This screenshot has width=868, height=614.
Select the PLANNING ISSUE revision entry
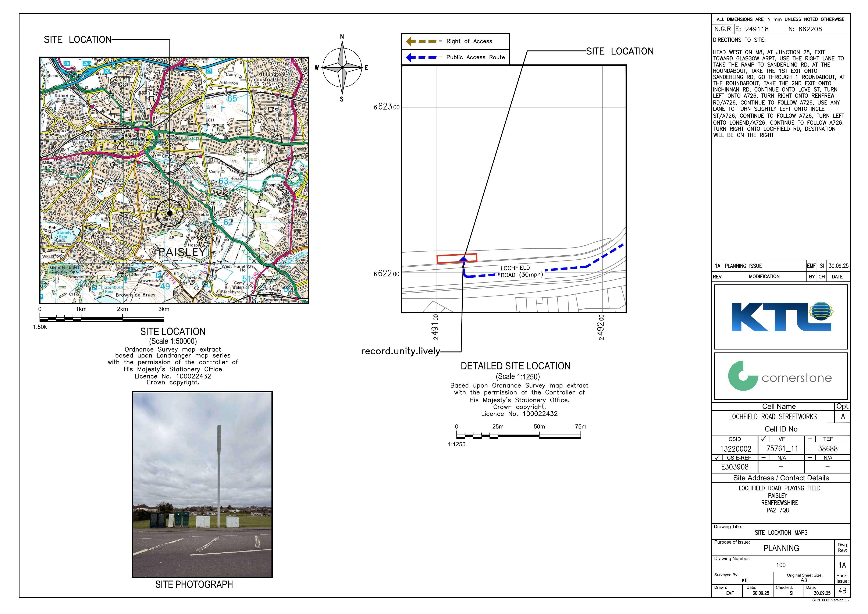743,266
